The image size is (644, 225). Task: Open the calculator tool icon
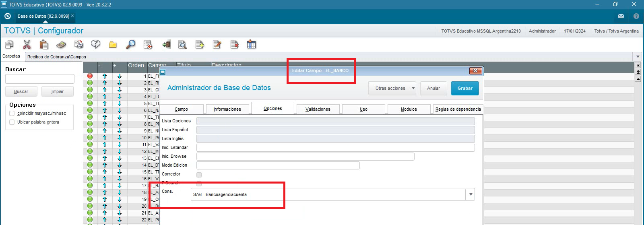[61, 44]
